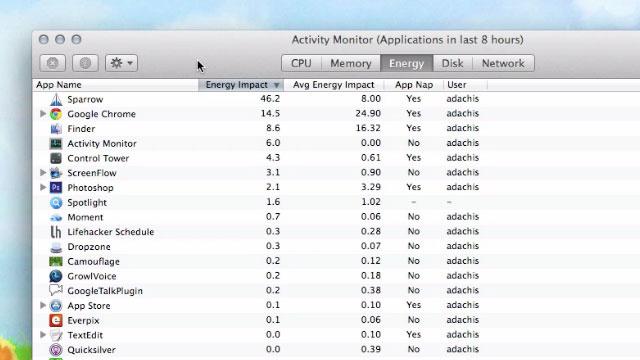Click the Photoshop Ps icon
The width and height of the screenshot is (640, 360).
tap(56, 187)
